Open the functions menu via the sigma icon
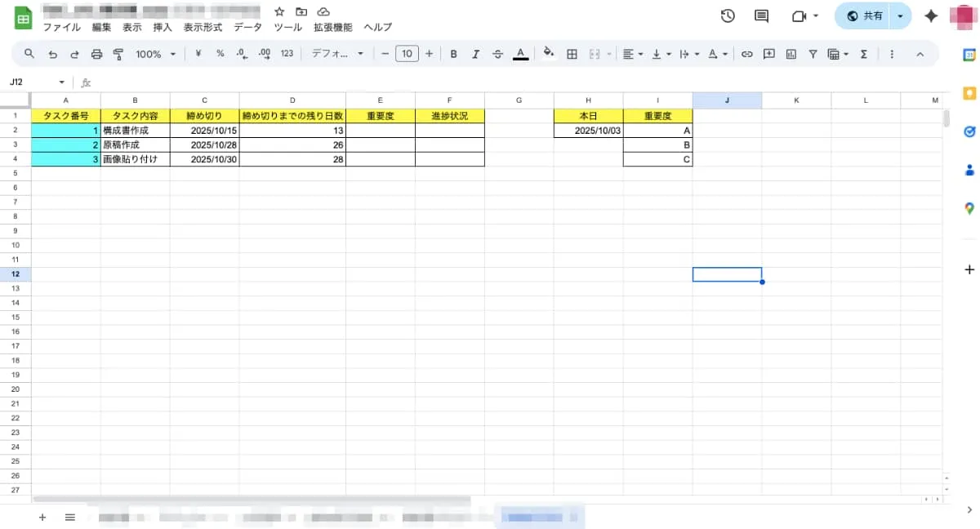The image size is (980, 529). coord(863,53)
